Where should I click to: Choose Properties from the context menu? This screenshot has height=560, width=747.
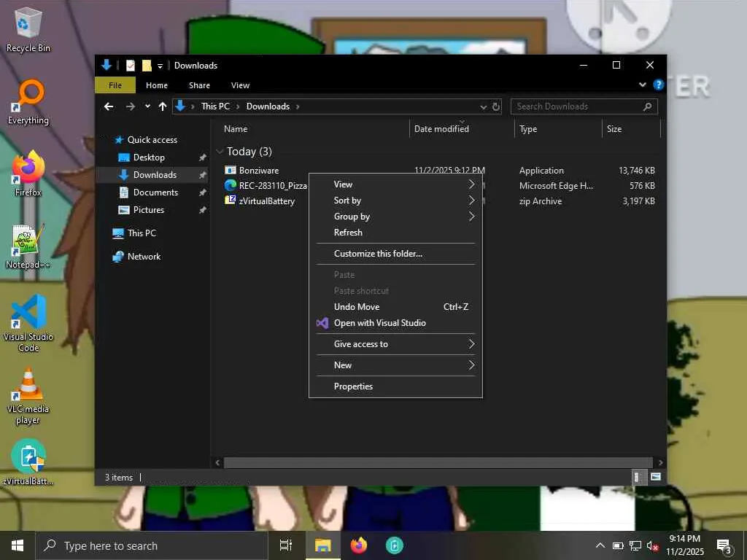395,386
